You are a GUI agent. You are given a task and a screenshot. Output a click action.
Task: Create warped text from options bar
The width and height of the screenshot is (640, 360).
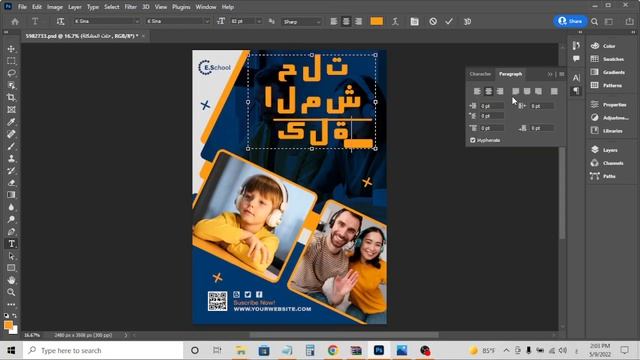pos(395,21)
